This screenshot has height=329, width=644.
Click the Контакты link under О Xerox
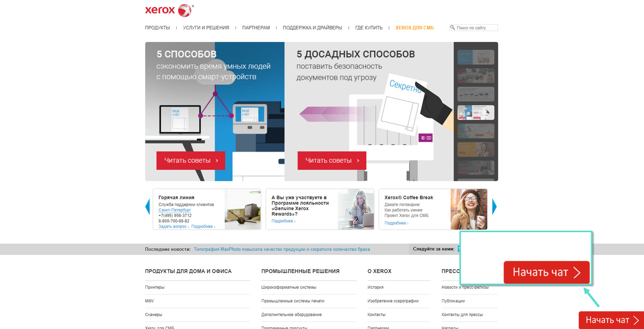376,315
